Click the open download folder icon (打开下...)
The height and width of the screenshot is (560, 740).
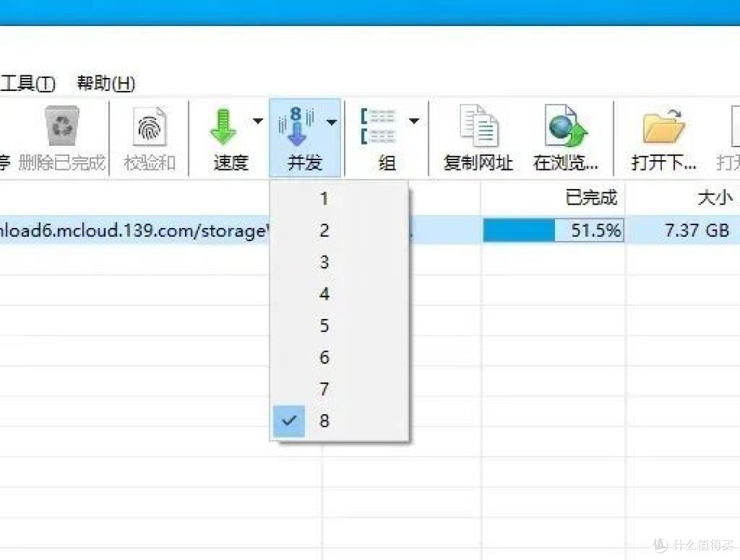[663, 126]
